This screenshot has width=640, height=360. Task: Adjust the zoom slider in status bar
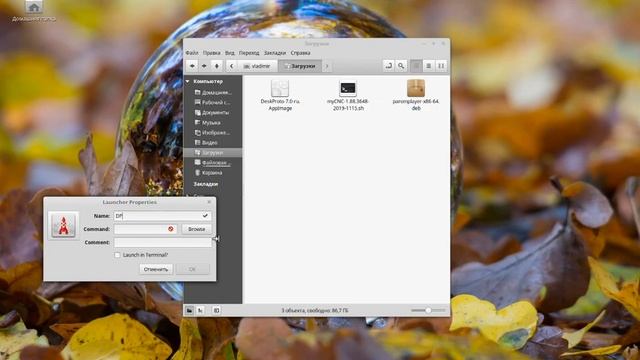coord(428,310)
